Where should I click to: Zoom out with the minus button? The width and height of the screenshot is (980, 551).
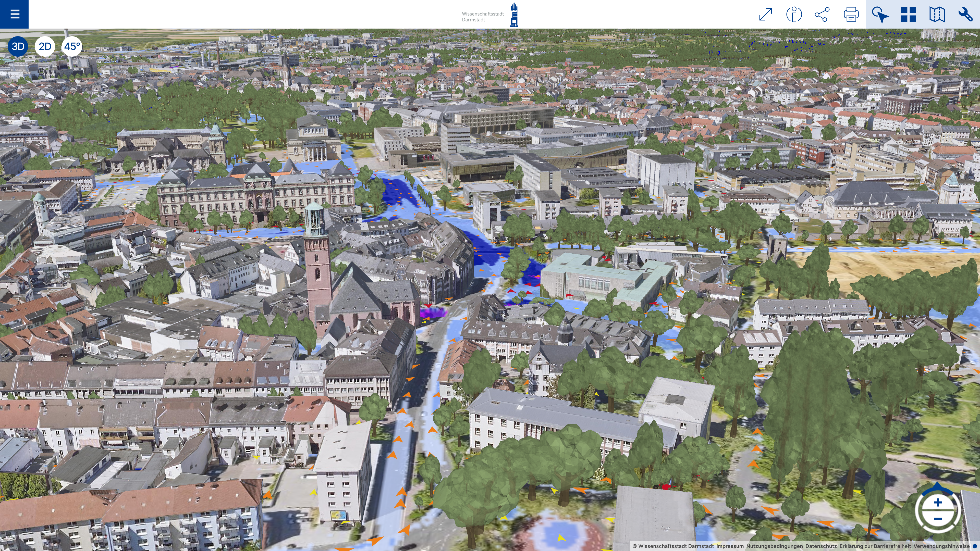(x=938, y=519)
